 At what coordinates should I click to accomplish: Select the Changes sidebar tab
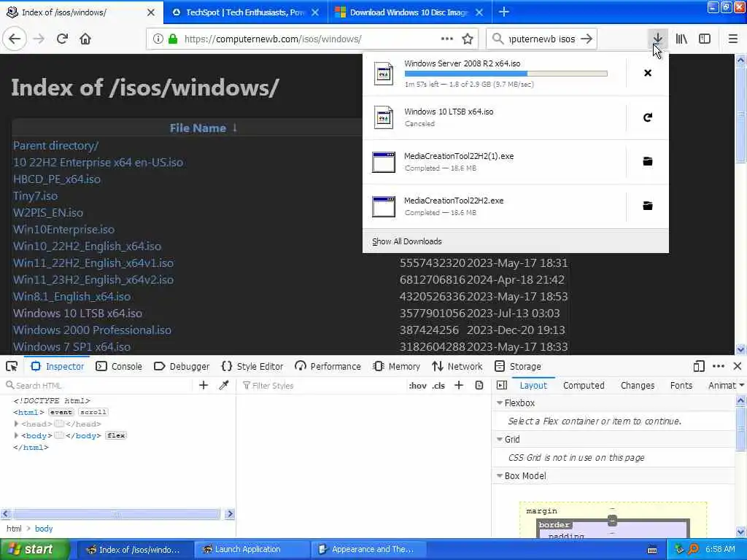pyautogui.click(x=638, y=386)
